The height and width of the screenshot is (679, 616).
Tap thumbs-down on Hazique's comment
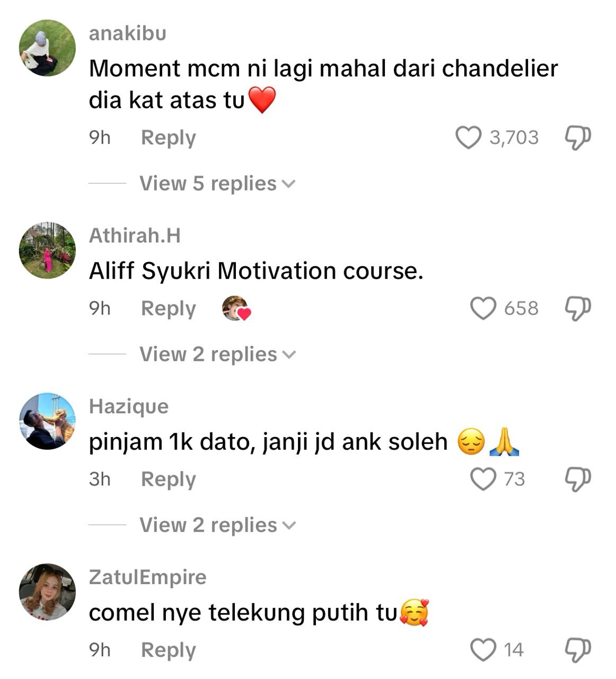pyautogui.click(x=577, y=480)
